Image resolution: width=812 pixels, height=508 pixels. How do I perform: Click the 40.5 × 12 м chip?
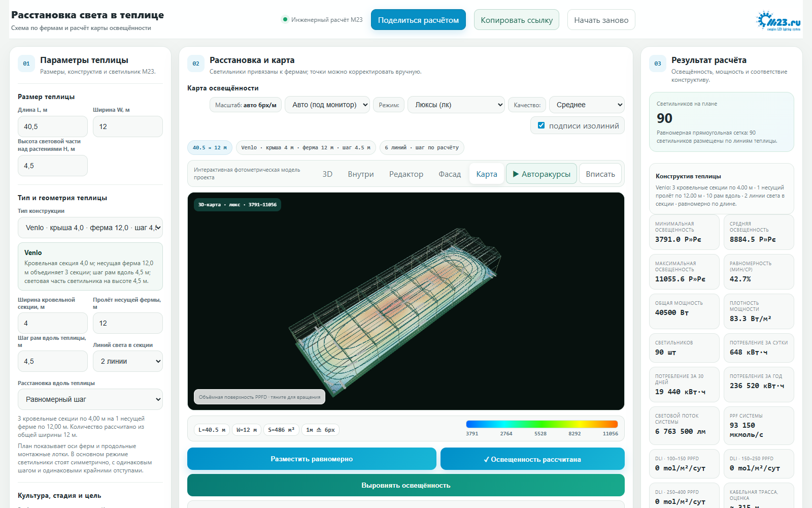(210, 147)
